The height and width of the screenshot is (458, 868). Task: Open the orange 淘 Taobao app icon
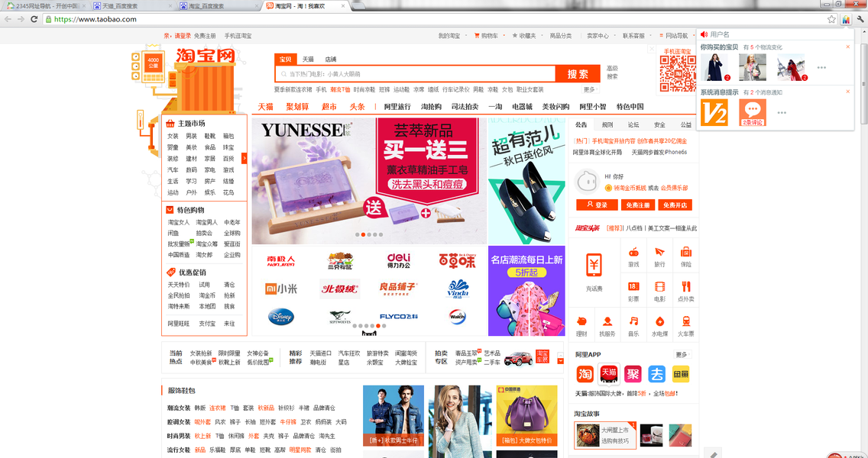click(585, 374)
